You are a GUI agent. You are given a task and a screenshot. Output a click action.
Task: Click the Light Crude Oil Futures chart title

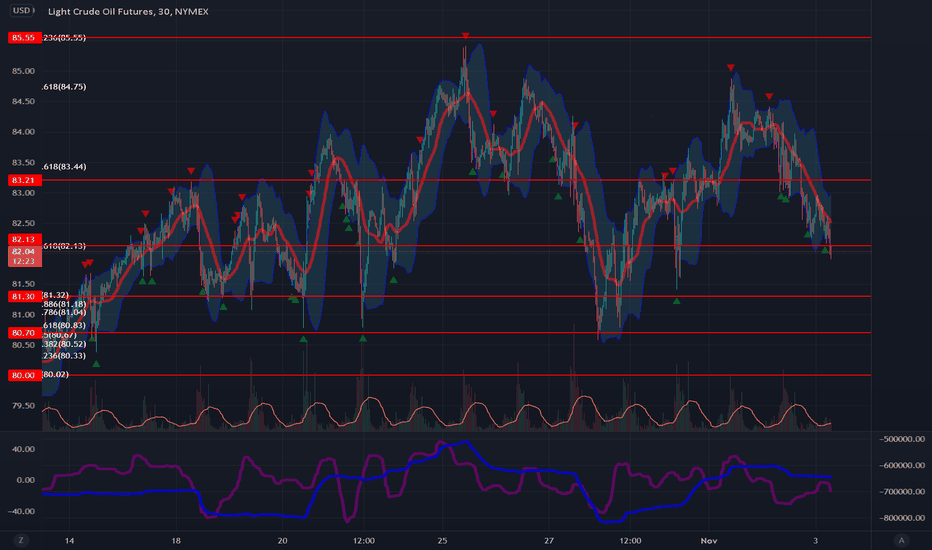(128, 11)
